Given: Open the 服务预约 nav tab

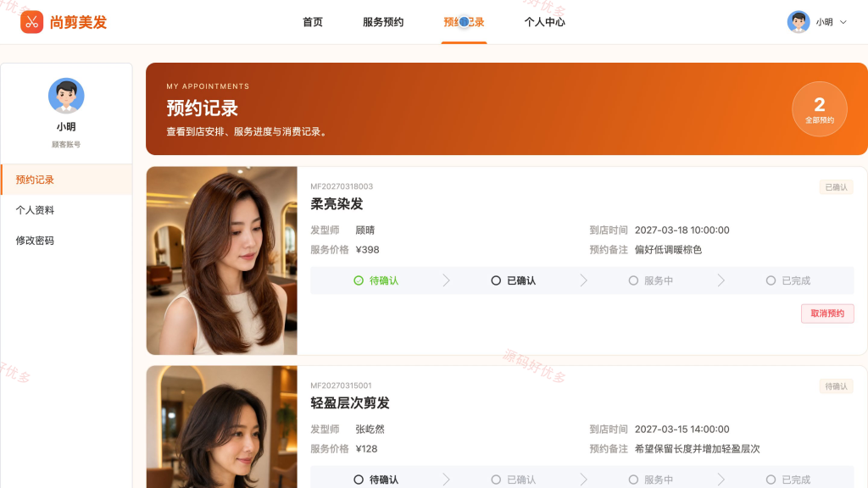Looking at the screenshot, I should (x=383, y=22).
